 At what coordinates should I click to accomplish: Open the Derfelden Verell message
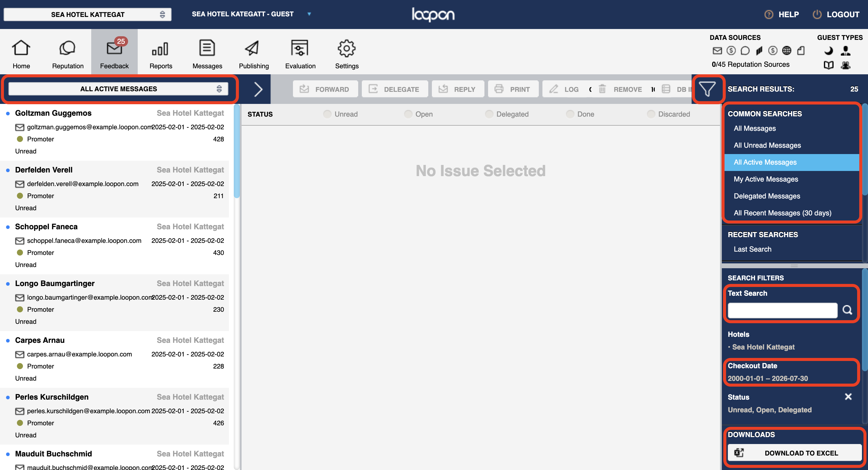pyautogui.click(x=114, y=189)
